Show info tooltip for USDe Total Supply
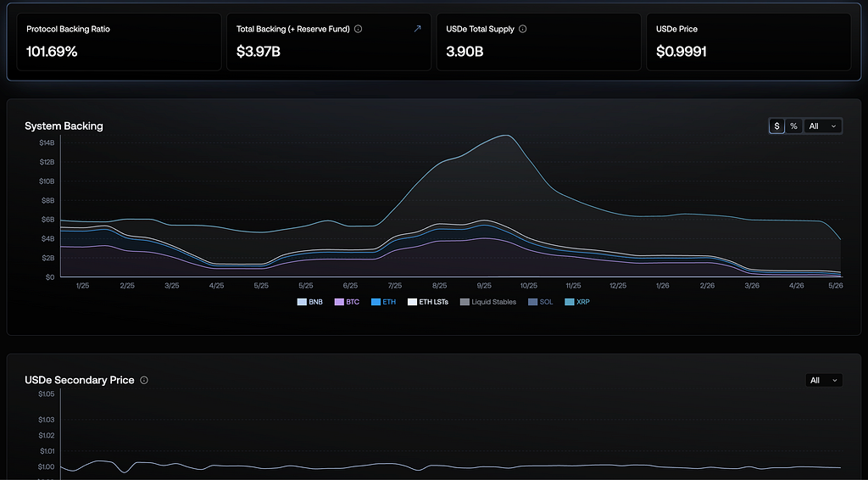The image size is (868, 480). tap(522, 29)
